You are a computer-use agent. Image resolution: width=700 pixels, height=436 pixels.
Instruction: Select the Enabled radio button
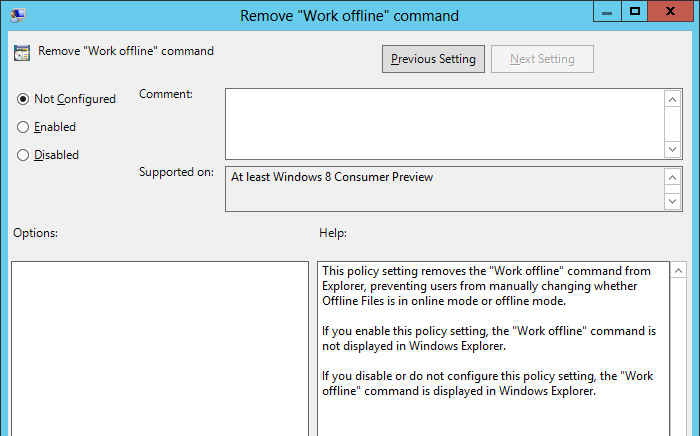[x=24, y=127]
